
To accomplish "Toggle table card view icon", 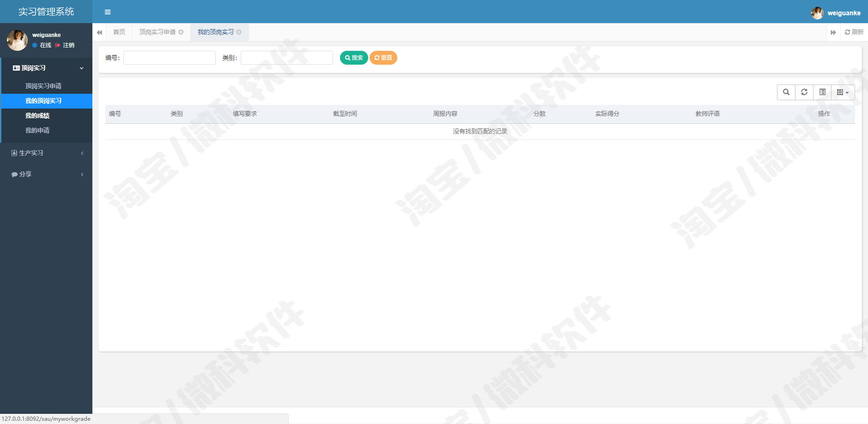I will 822,92.
